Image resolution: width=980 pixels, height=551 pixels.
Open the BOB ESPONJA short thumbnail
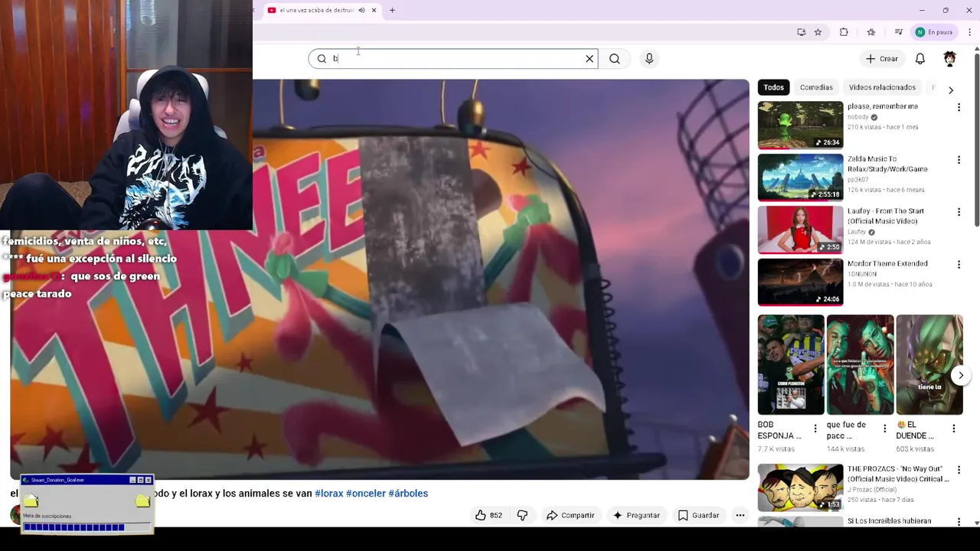click(x=791, y=364)
